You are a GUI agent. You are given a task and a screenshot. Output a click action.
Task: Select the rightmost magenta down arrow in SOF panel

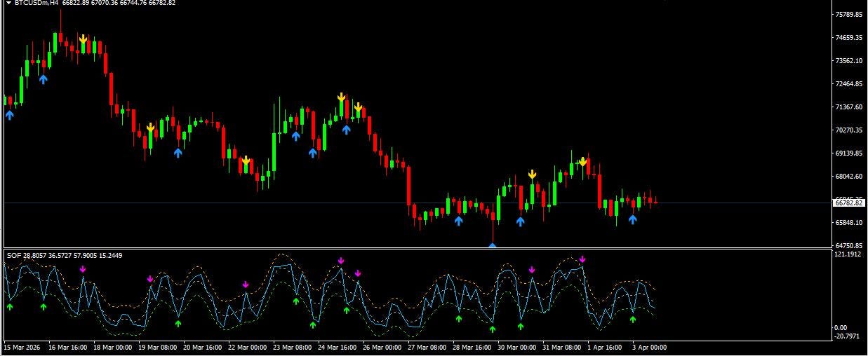coord(582,260)
